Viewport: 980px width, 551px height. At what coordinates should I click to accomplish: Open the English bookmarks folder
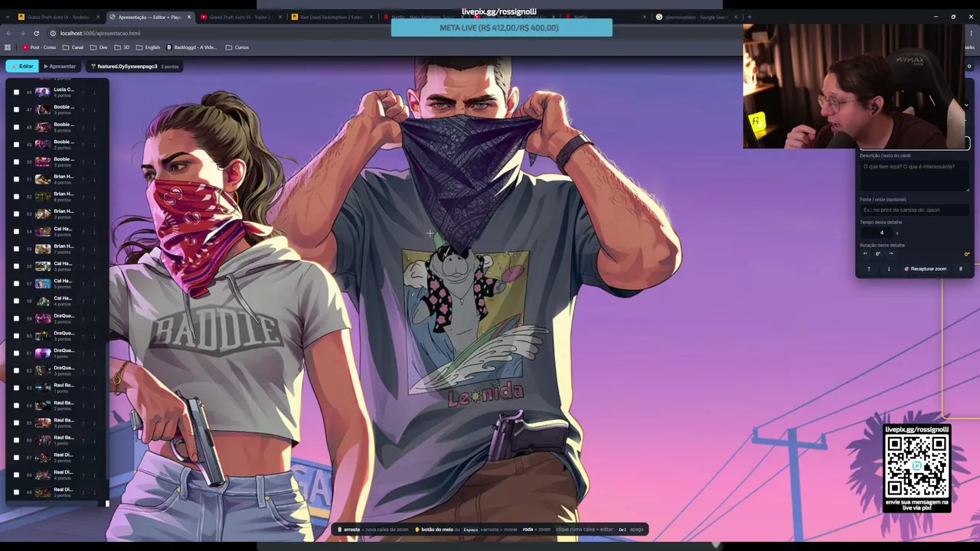[x=148, y=47]
